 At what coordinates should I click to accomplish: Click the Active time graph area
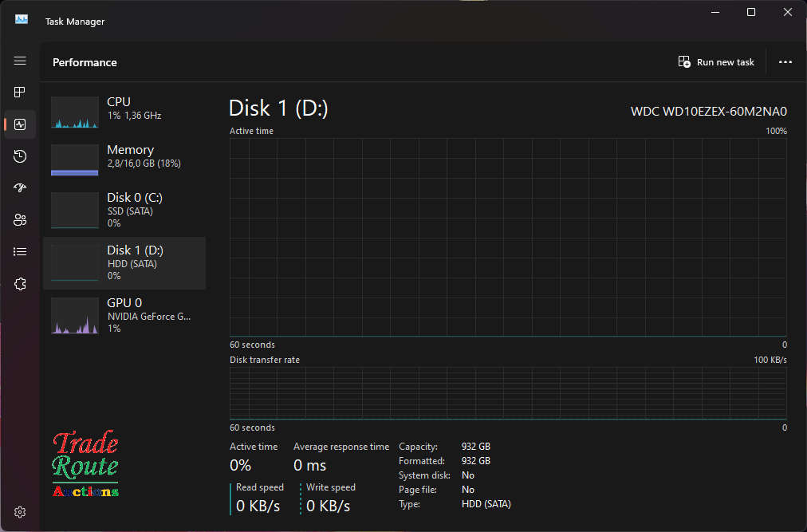pos(508,237)
